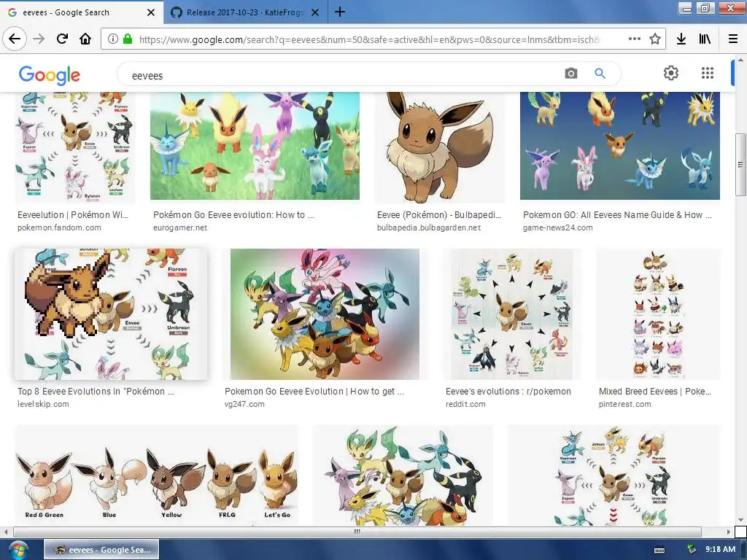747x560 pixels.
Task: Click the pokemon.fandom.com source text
Action: coord(59,227)
